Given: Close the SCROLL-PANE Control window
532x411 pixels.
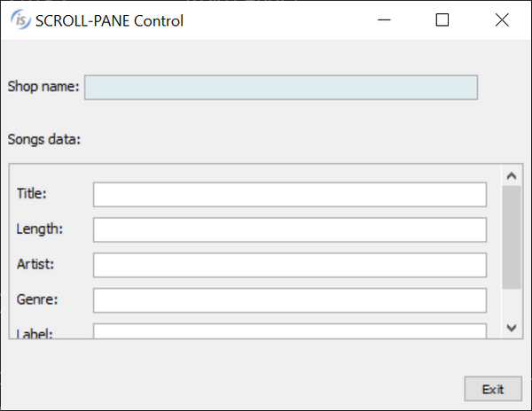Looking at the screenshot, I should (502, 20).
